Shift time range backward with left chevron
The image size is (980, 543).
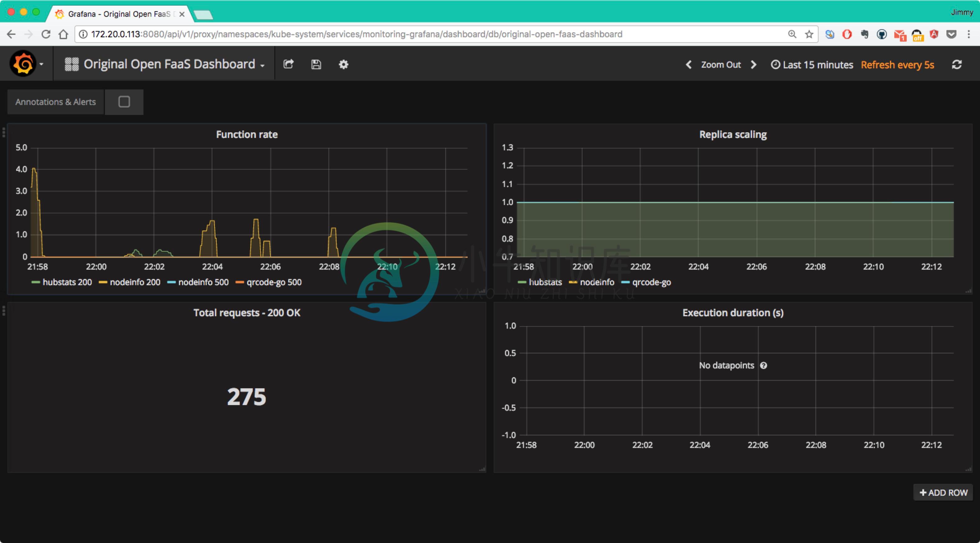pyautogui.click(x=689, y=65)
